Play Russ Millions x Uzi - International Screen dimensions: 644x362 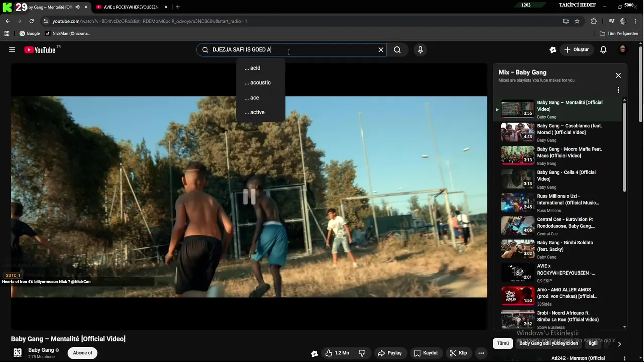click(557, 203)
